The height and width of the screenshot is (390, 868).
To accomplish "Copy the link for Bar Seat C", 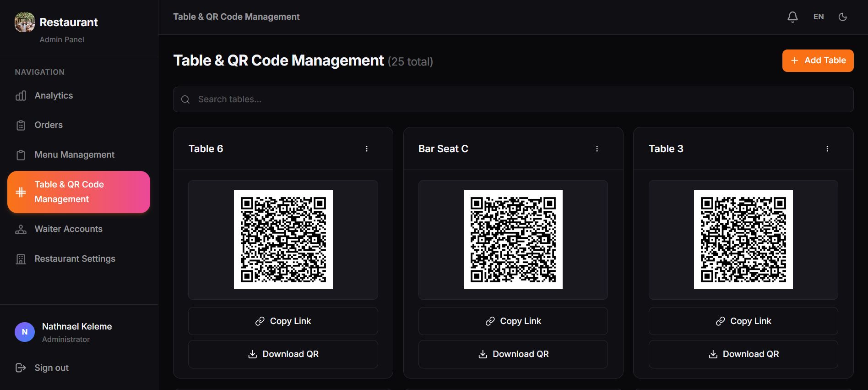I will point(513,321).
